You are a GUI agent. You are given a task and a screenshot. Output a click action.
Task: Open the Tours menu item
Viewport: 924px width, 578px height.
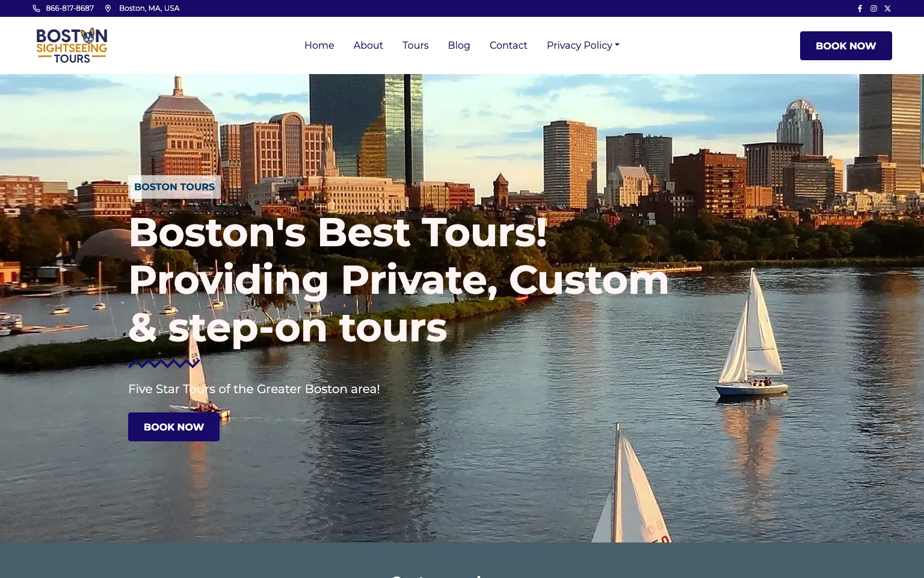[x=415, y=45]
